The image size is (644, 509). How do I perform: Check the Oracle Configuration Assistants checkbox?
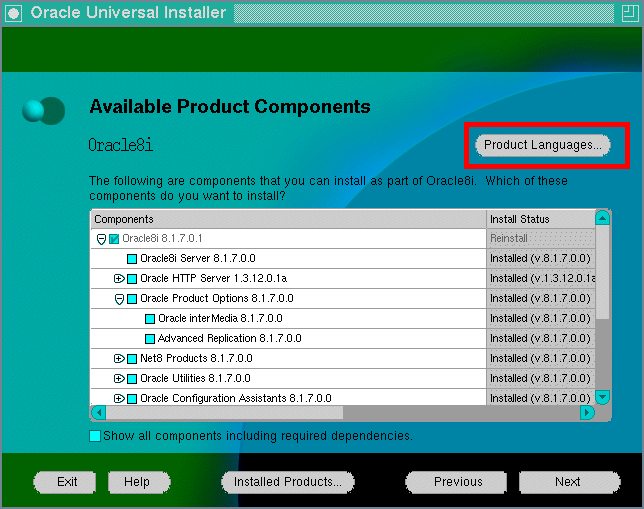tap(132, 399)
